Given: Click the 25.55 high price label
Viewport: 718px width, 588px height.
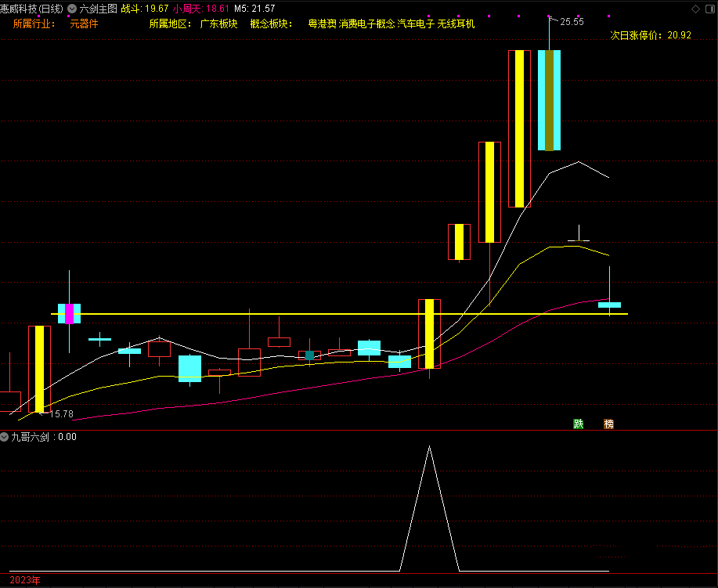Looking at the screenshot, I should pos(572,22).
